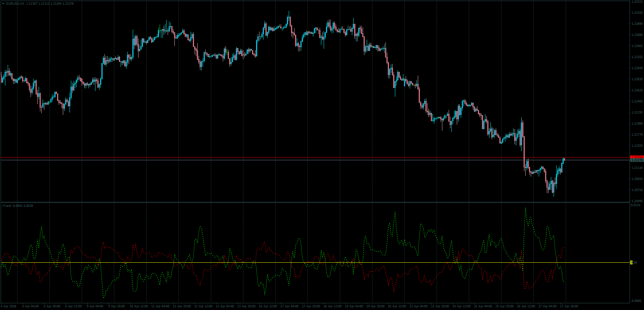644x310 pixels.
Task: Click the 24 Apr 12:00 time label
Action: (461, 306)
